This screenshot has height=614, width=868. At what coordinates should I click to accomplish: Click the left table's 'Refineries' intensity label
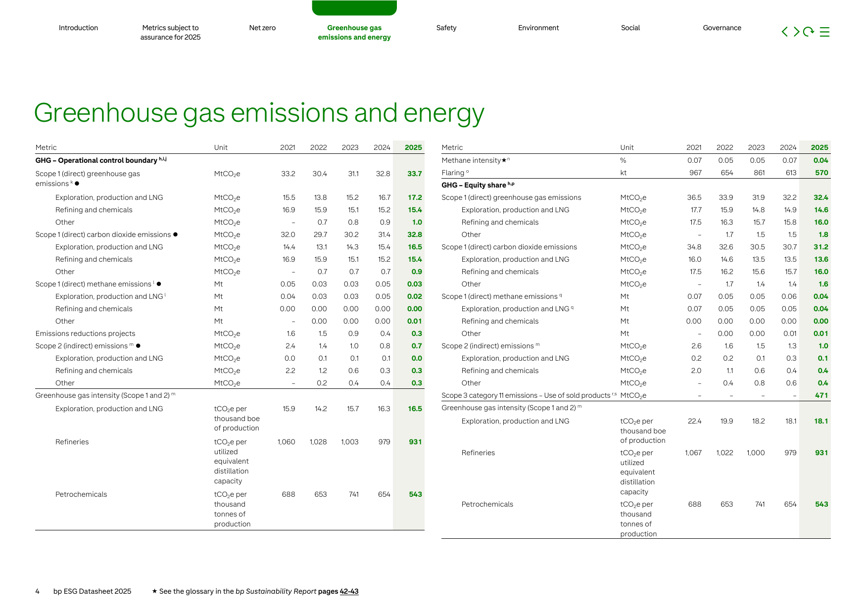click(x=72, y=442)
